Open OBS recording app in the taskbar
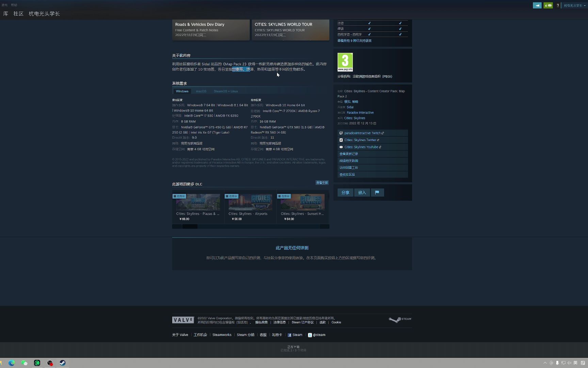The width and height of the screenshot is (588, 368). point(50,363)
